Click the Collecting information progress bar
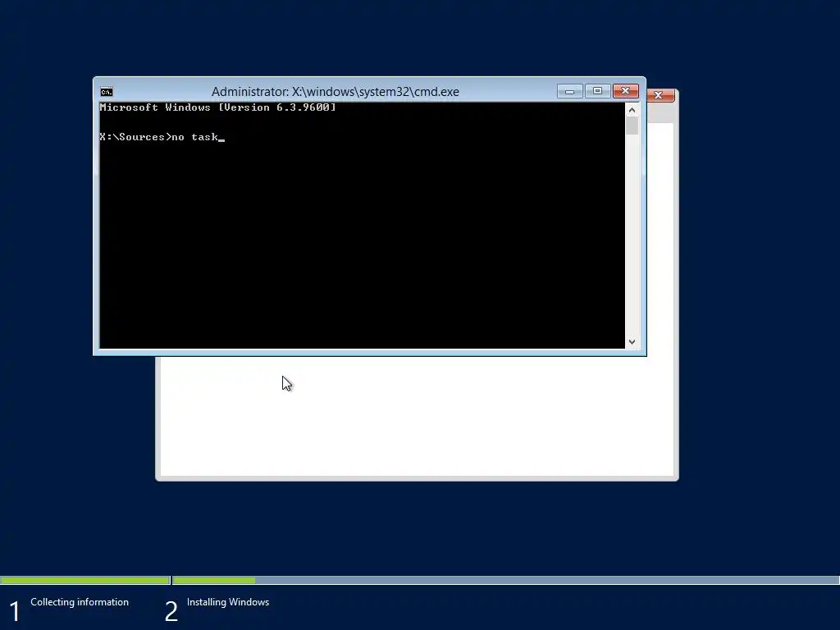 coord(85,580)
